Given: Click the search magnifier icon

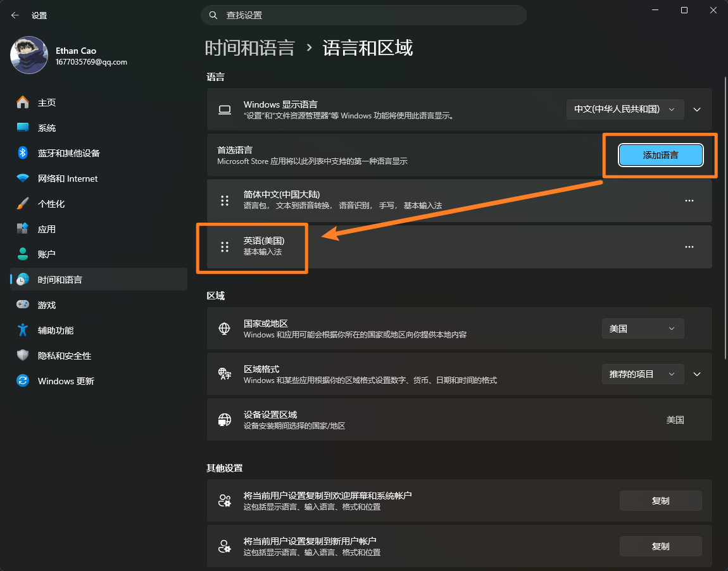Looking at the screenshot, I should (x=213, y=15).
